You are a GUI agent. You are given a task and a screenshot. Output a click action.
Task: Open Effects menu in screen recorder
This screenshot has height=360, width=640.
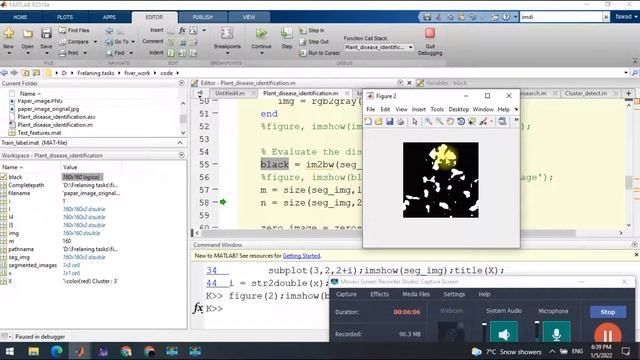tap(379, 294)
